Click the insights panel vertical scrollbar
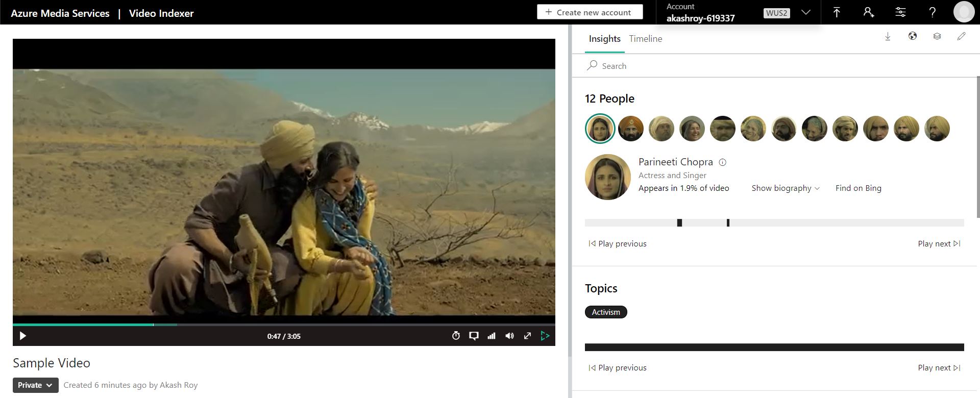The width and height of the screenshot is (980, 398). point(978,147)
